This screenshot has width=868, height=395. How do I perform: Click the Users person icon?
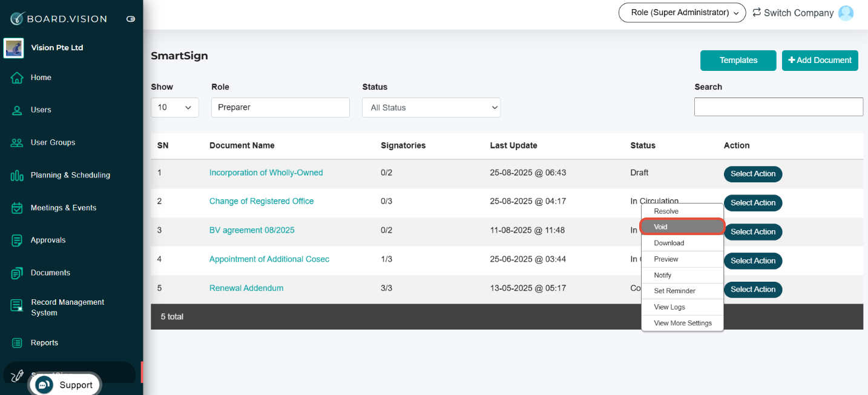click(x=17, y=110)
